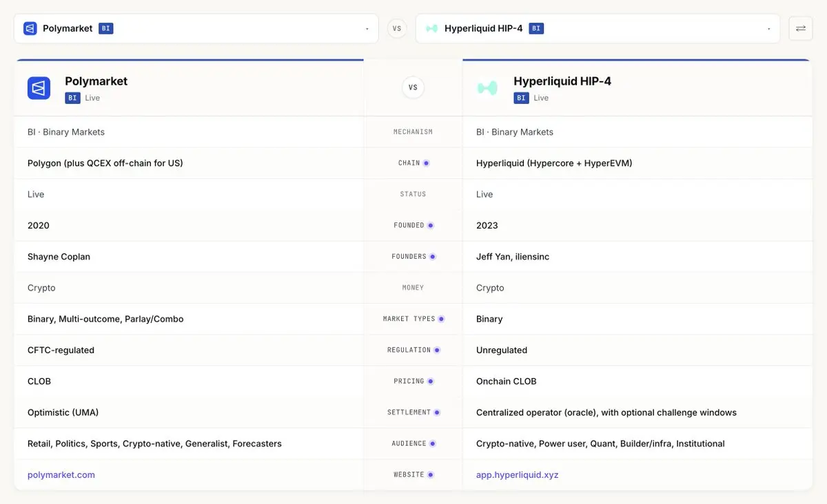
Task: Click the BI badge in Hyperliquid selector
Action: click(536, 28)
